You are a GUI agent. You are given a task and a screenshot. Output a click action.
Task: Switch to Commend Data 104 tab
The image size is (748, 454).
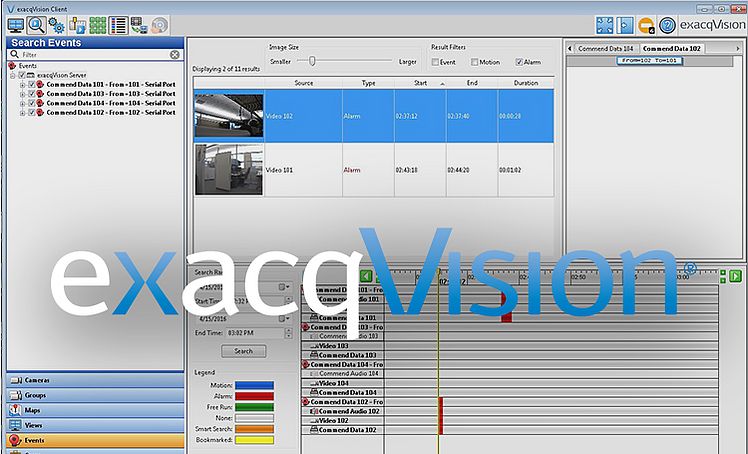click(605, 49)
